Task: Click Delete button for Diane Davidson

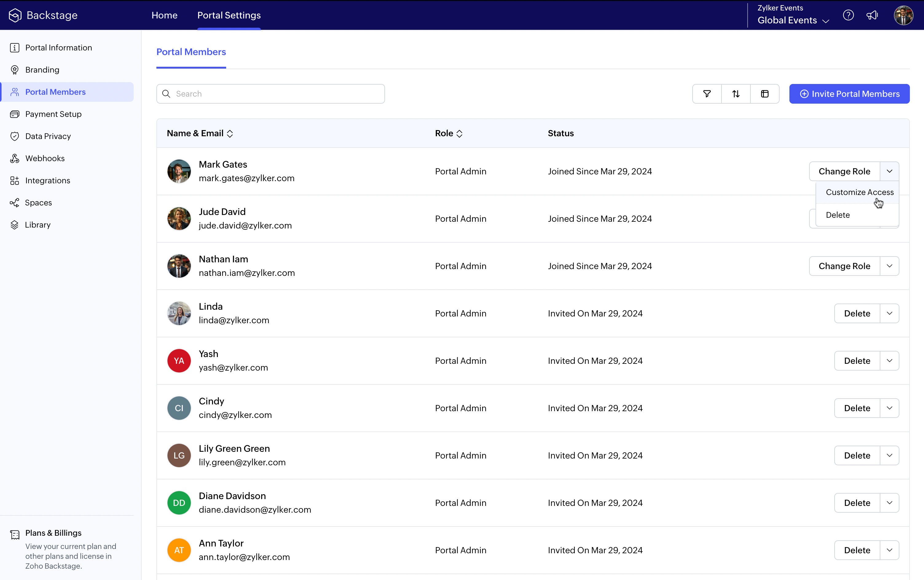Action: click(857, 503)
